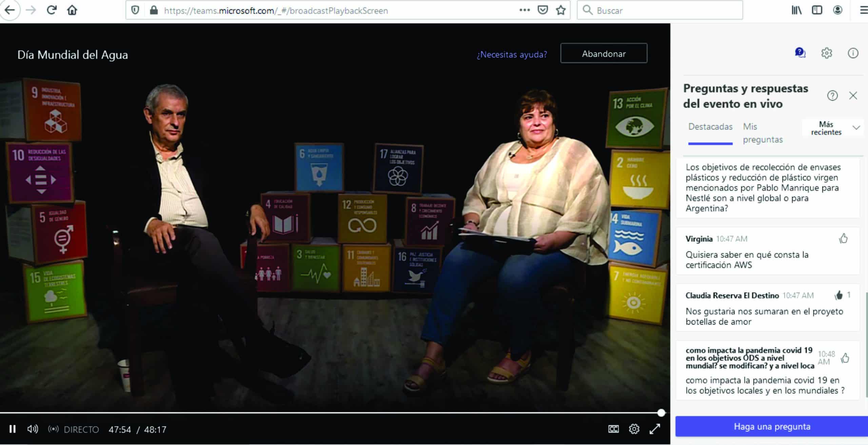Click the botellas de amor question text
The image size is (868, 445).
[764, 316]
